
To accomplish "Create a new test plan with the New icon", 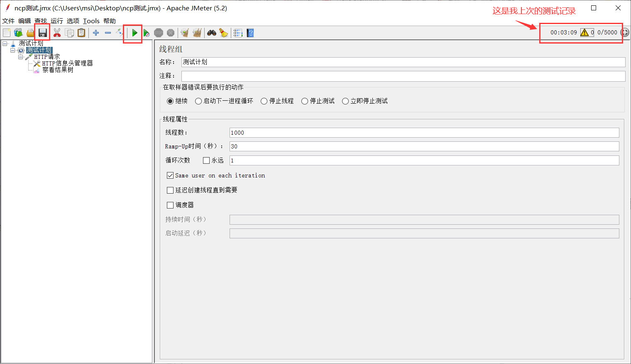I will pos(7,33).
